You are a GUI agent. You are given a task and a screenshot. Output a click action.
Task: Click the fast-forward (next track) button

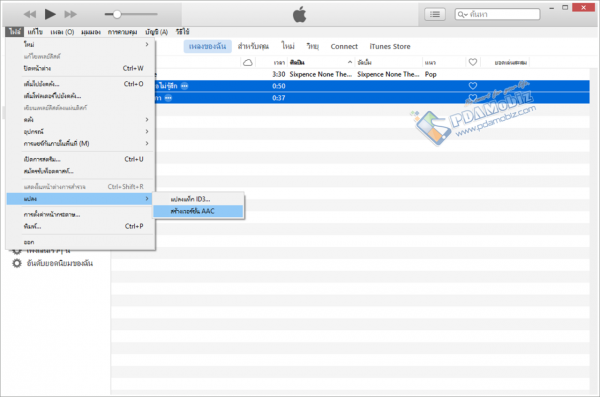70,14
